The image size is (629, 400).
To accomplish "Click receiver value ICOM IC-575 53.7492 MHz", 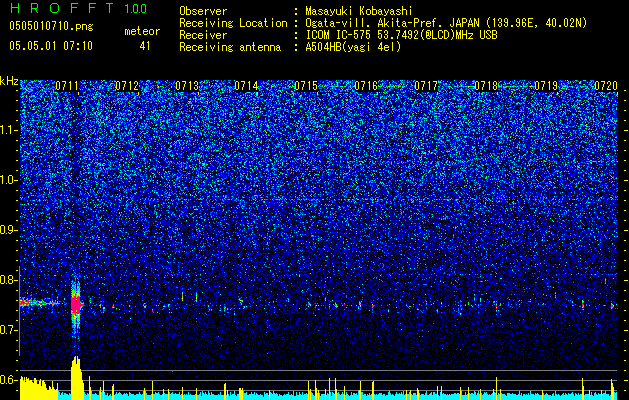I will tap(401, 35).
